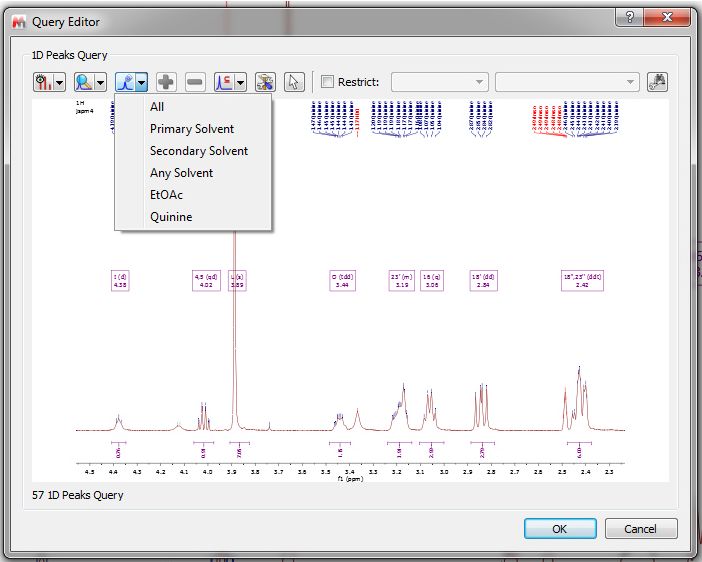Screen dimensions: 702x562
Task: Click the red peak type icon
Action: [225, 82]
